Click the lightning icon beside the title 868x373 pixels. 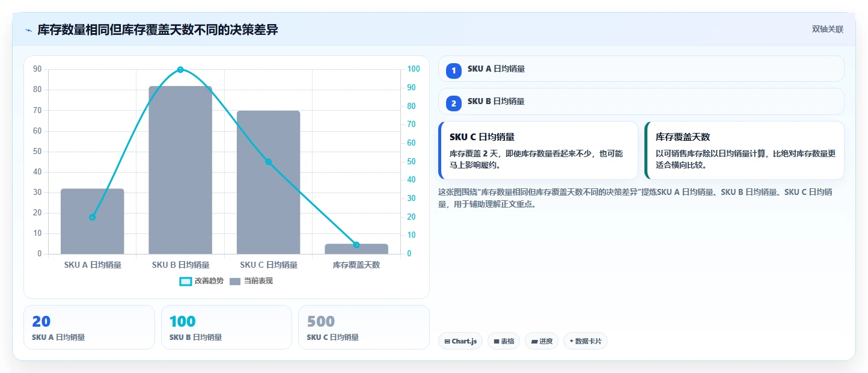click(28, 30)
